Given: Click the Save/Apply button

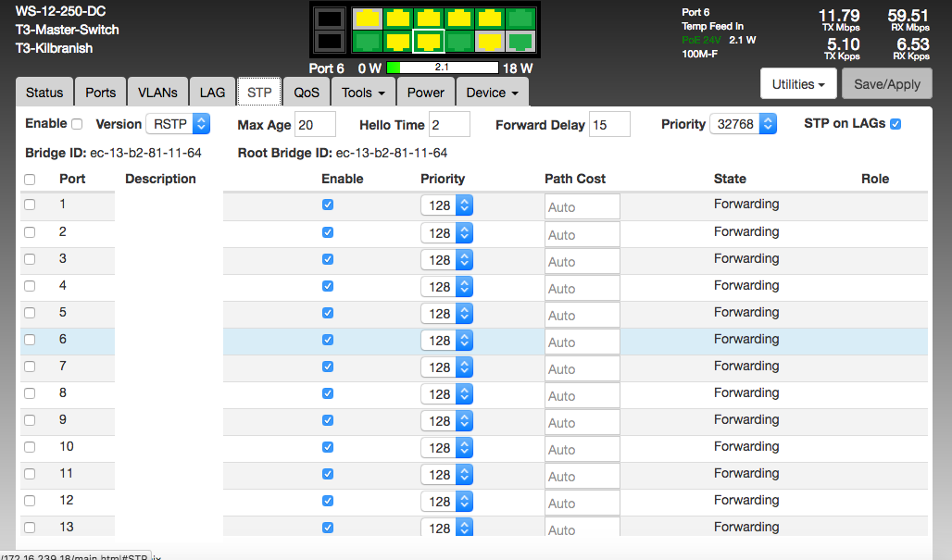Looking at the screenshot, I should [x=886, y=84].
